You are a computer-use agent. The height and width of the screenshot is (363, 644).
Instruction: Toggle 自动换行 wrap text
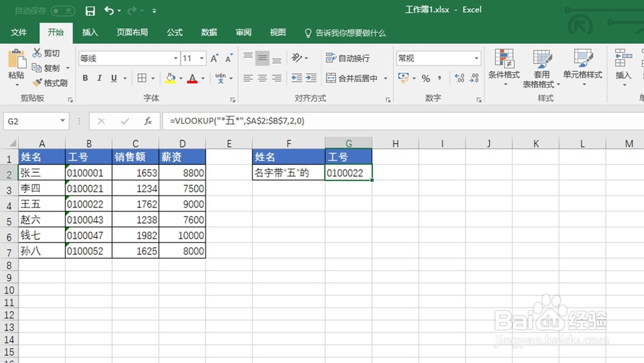point(348,58)
